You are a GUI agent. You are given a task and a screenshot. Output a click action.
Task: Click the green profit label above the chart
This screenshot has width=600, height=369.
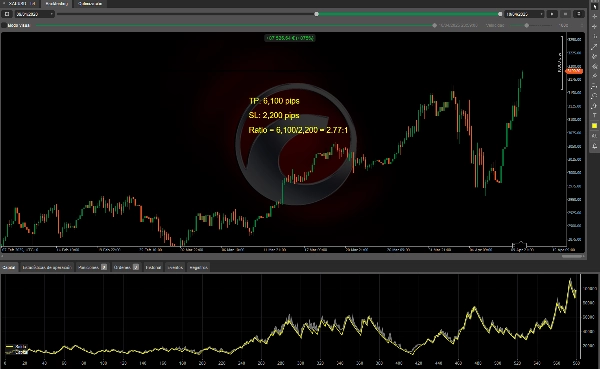290,38
